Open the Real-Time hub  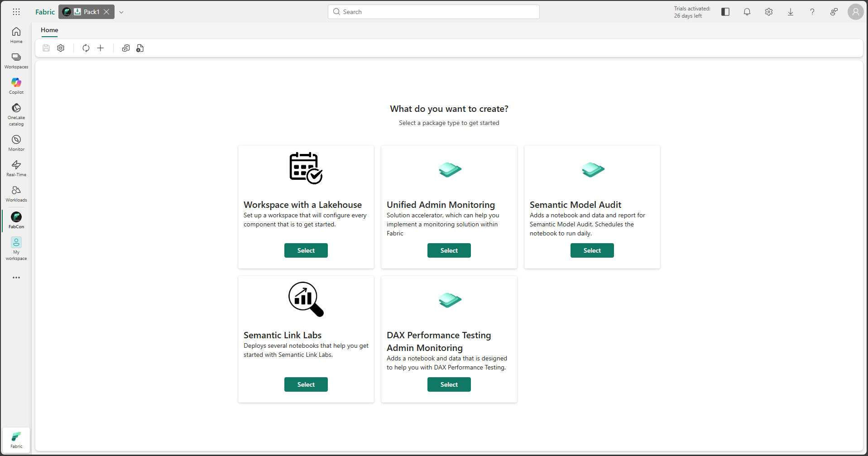tap(16, 168)
